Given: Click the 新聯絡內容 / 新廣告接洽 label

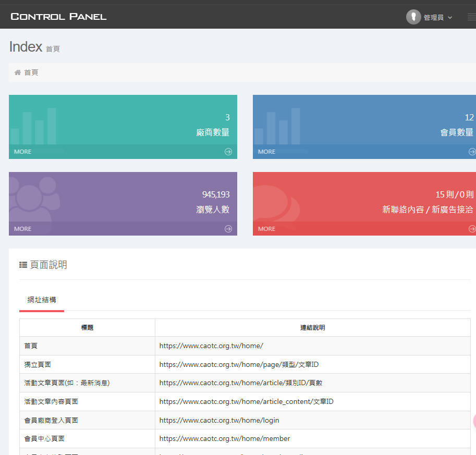Looking at the screenshot, I should click(x=428, y=210).
